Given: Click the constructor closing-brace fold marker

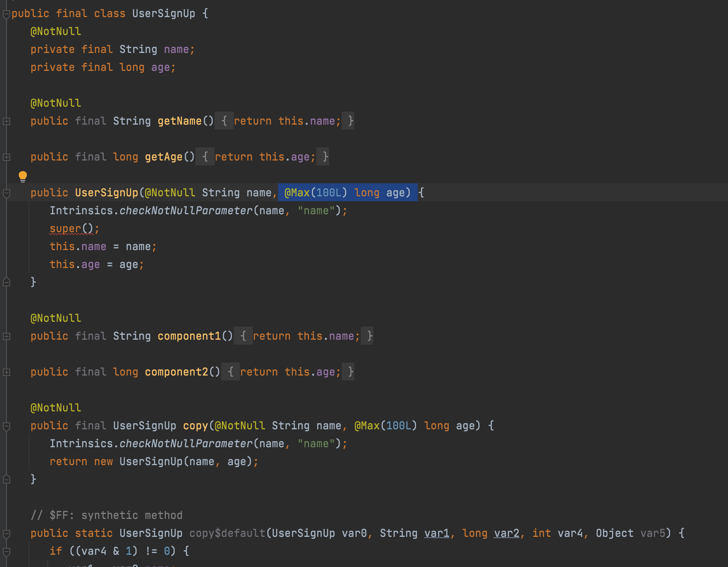Looking at the screenshot, I should (x=7, y=282).
